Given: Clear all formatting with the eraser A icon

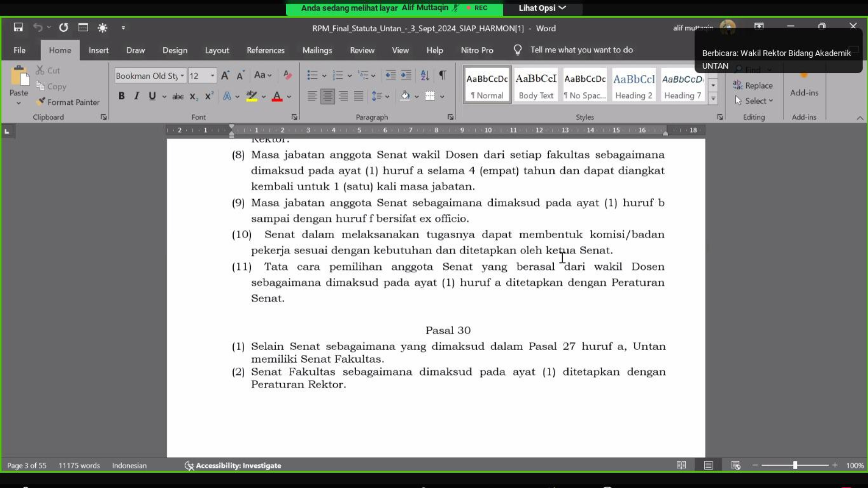Looking at the screenshot, I should click(x=287, y=75).
